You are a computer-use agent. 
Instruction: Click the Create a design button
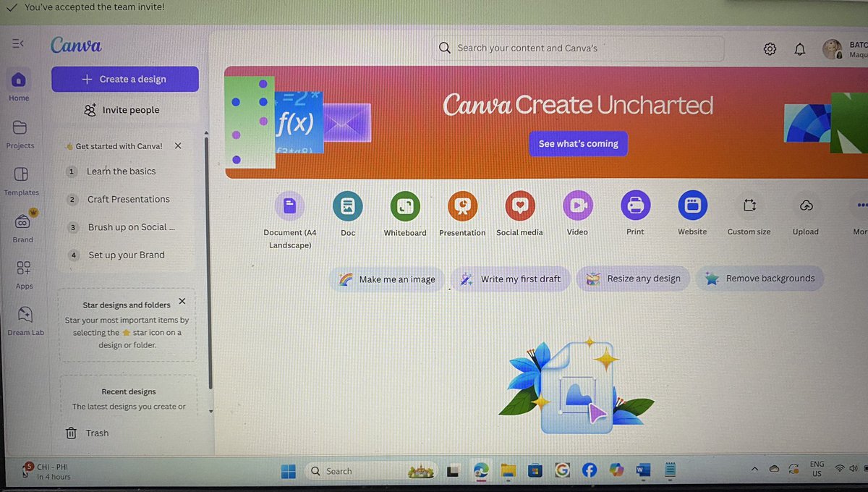tap(125, 79)
